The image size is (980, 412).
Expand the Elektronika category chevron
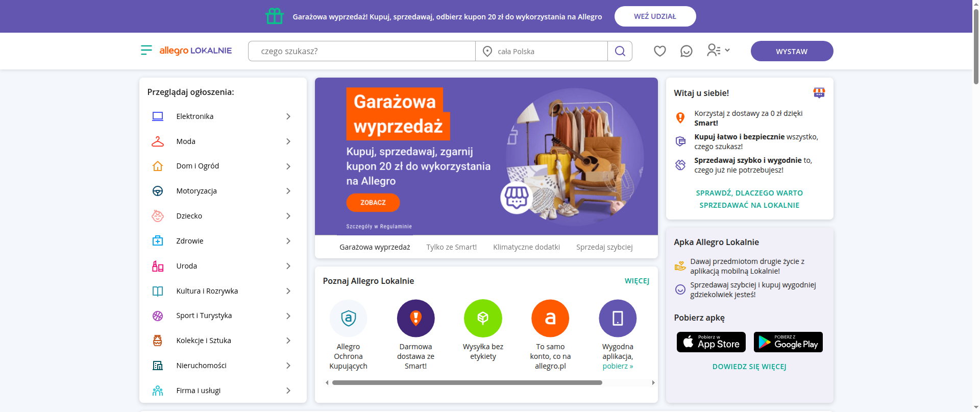point(288,116)
